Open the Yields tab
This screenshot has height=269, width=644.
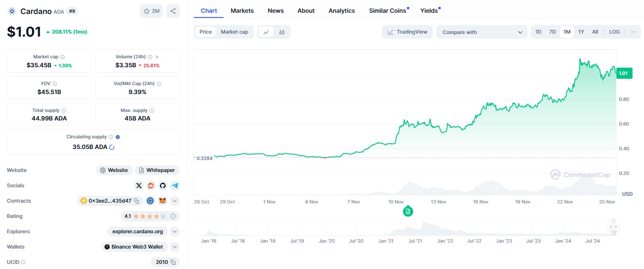pos(429,11)
